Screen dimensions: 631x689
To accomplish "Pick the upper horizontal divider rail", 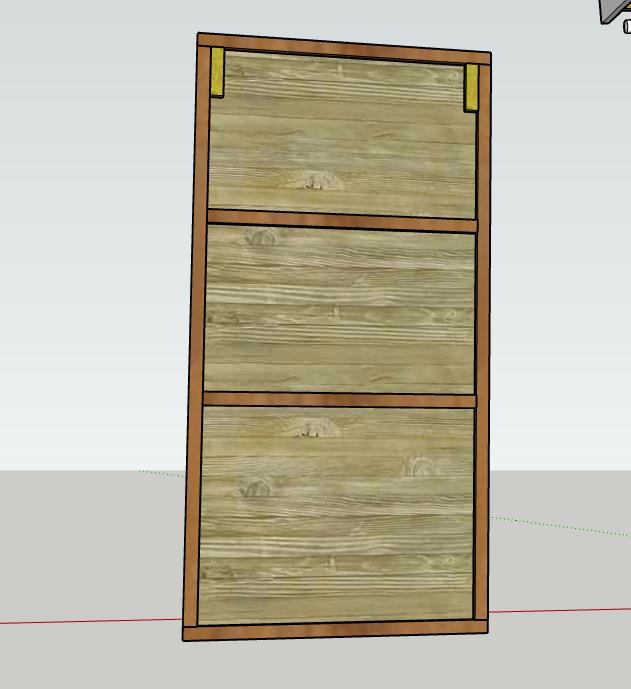I will [x=341, y=220].
